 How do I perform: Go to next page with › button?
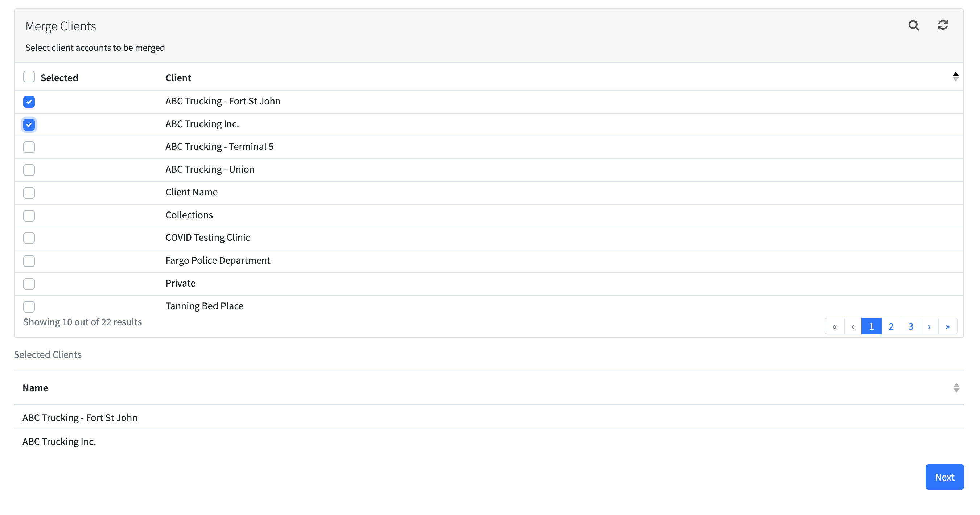click(x=929, y=326)
